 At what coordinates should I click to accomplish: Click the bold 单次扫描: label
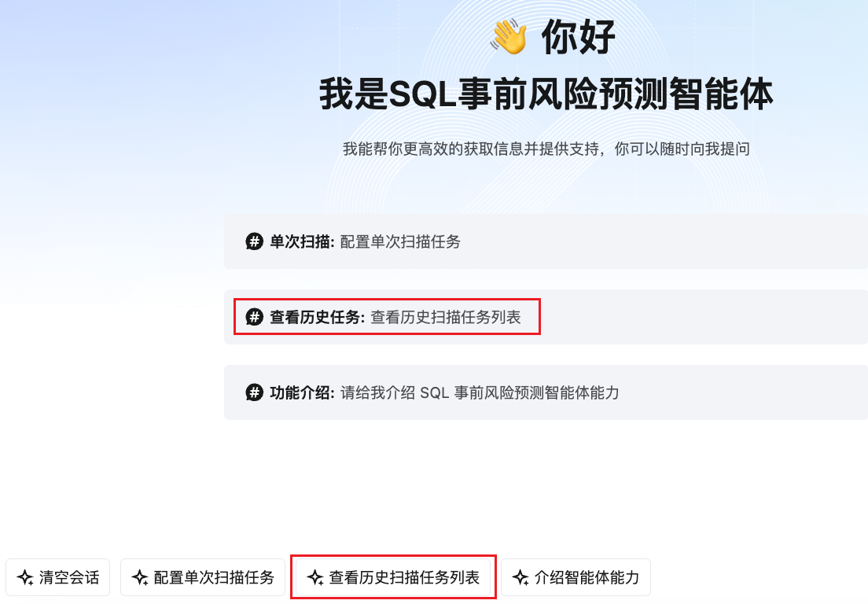302,242
